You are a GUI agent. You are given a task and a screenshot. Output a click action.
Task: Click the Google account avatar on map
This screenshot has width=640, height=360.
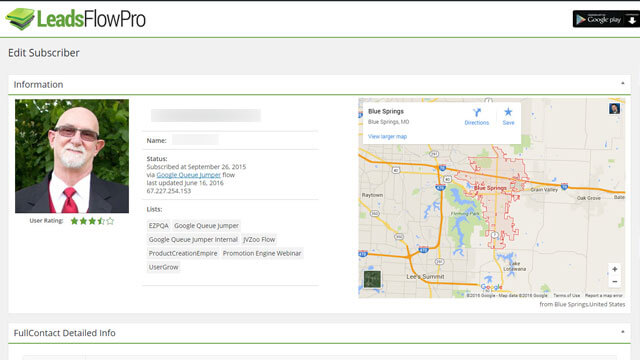614,109
